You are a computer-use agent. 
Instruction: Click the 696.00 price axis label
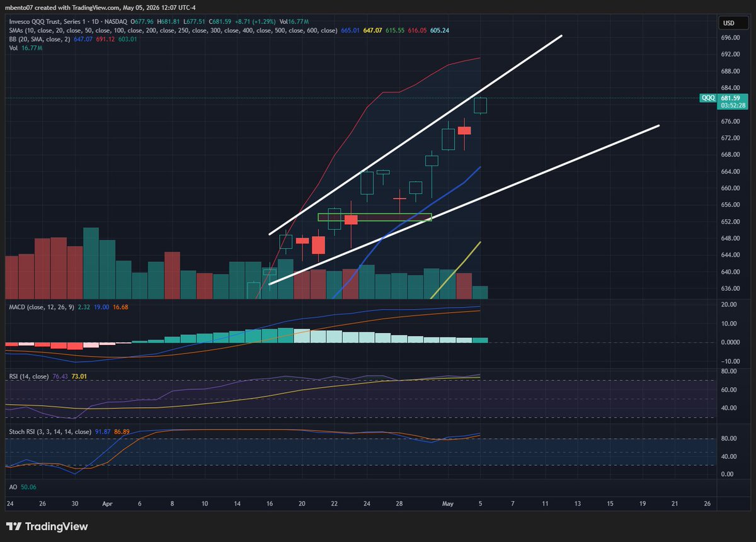click(730, 38)
